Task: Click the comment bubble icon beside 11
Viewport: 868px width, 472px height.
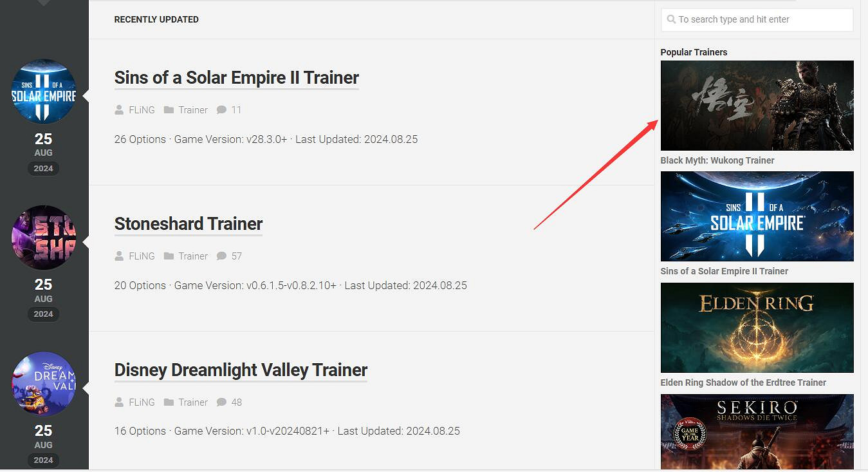Action: pos(221,110)
